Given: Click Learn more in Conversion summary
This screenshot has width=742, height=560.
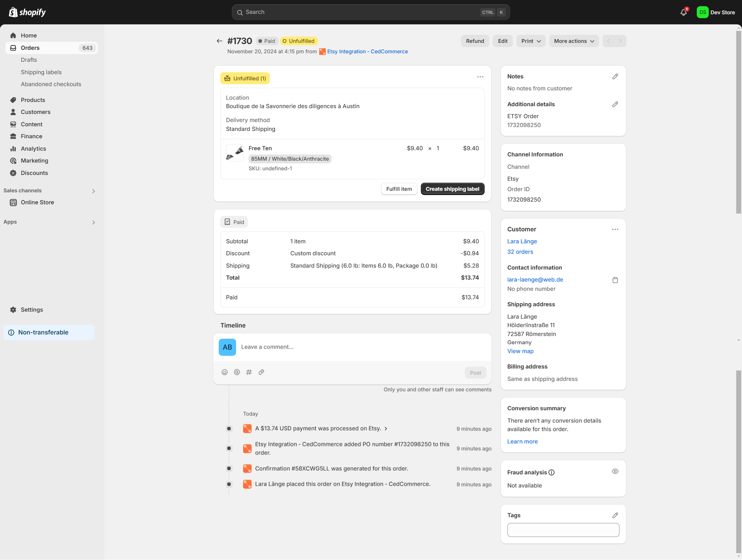Looking at the screenshot, I should pos(522,441).
